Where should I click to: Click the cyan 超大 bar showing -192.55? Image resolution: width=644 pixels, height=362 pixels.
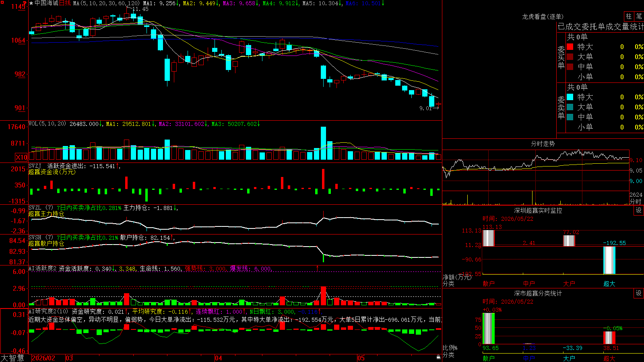609,260
